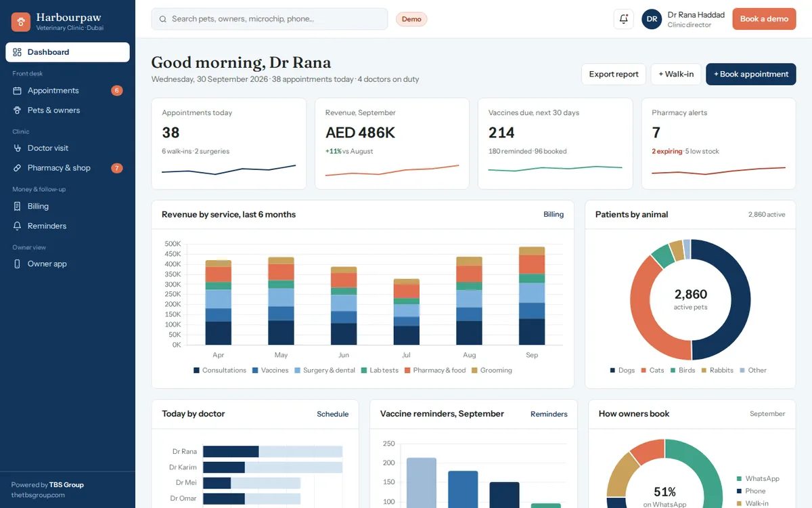Image resolution: width=812 pixels, height=508 pixels.
Task: Open Schedule link in Today by doctor
Action: click(333, 414)
